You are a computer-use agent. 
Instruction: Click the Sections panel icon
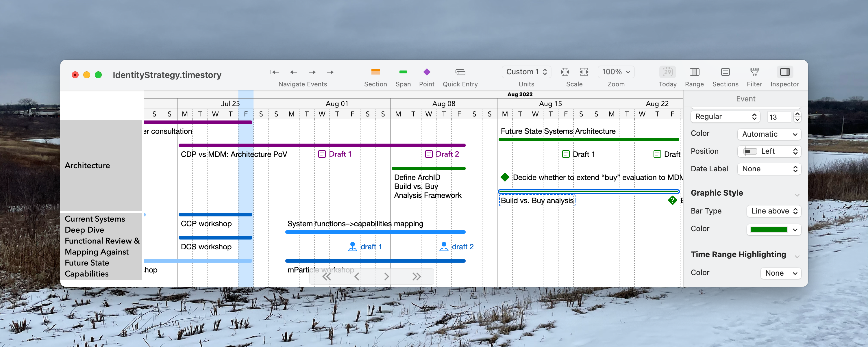click(725, 72)
